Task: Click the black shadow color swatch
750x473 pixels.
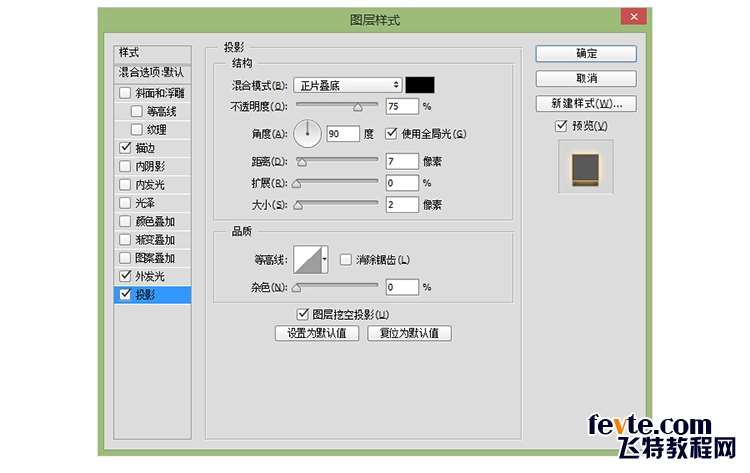Action: coord(420,85)
